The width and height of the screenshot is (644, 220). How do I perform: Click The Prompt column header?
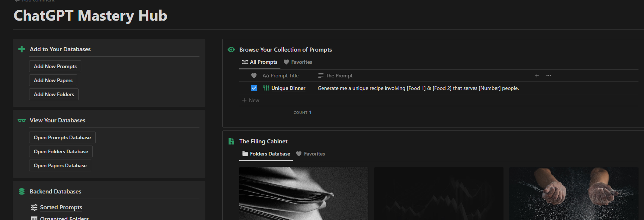click(335, 76)
